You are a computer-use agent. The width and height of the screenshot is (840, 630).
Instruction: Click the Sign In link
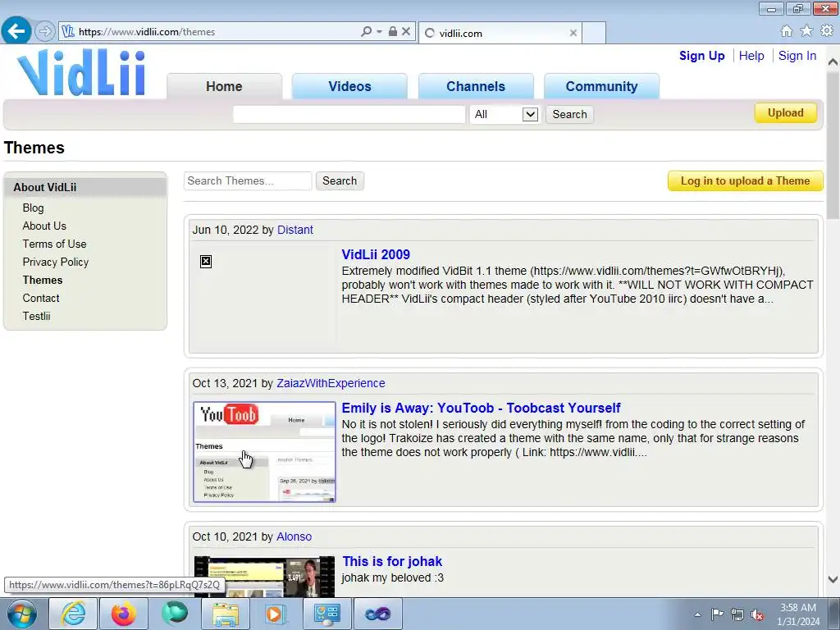click(797, 56)
